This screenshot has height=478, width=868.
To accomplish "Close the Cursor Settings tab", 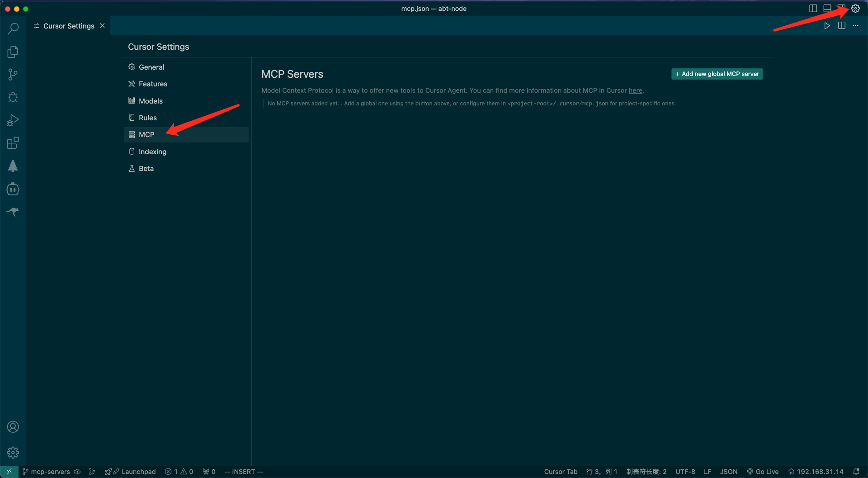I will click(x=102, y=26).
